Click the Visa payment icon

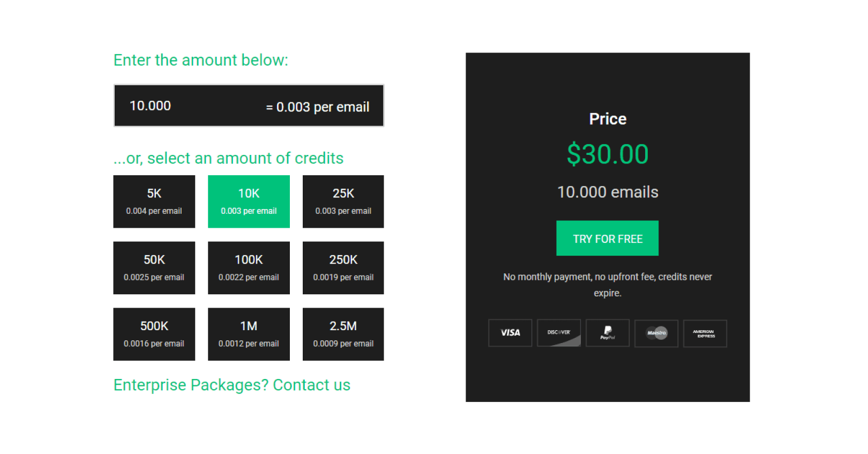510,333
